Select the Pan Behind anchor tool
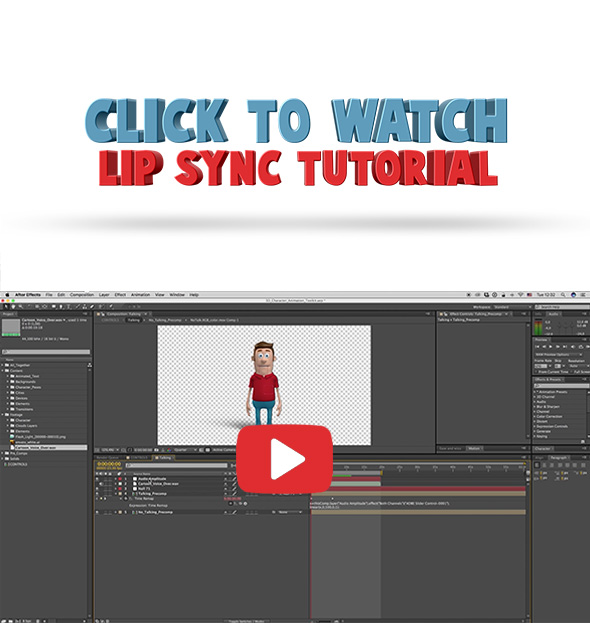This screenshot has height=623, width=590. [x=44, y=307]
